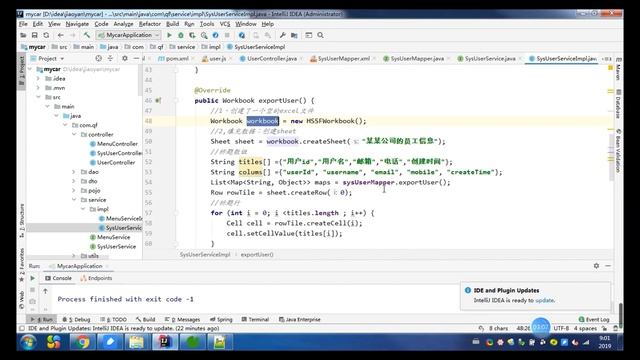Open Chrome from the taskbar
The image size is (640, 360).
[x=82, y=342]
